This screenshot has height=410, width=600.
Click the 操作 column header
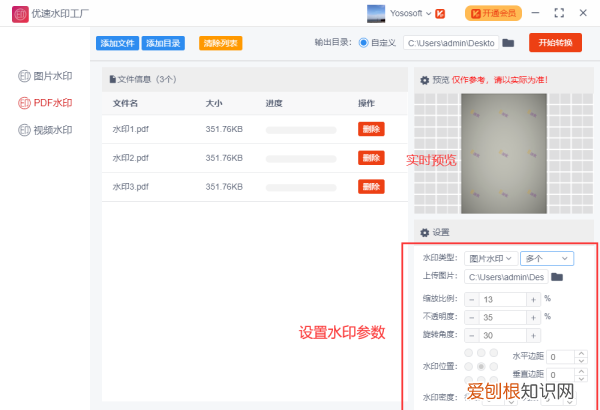click(x=366, y=103)
